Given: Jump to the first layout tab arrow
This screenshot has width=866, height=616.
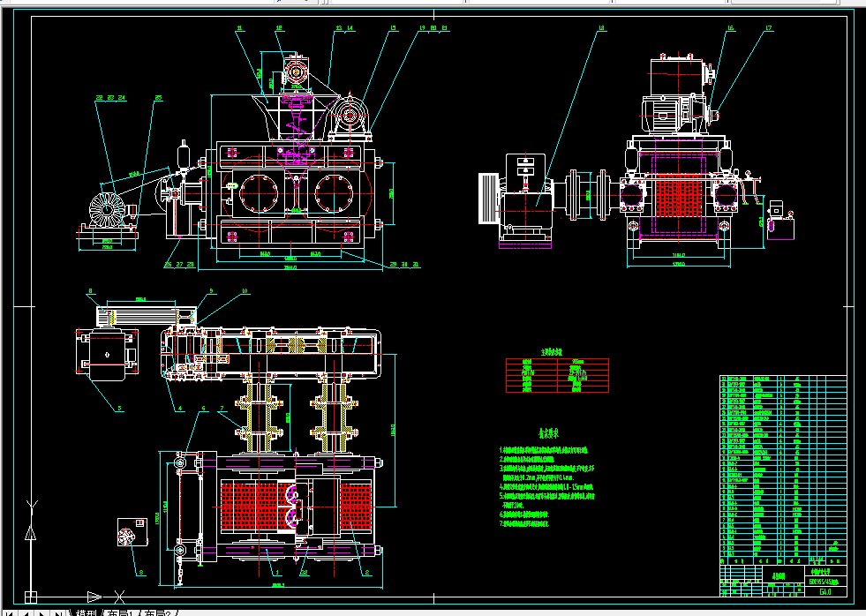Looking at the screenshot, I should pos(10,613).
